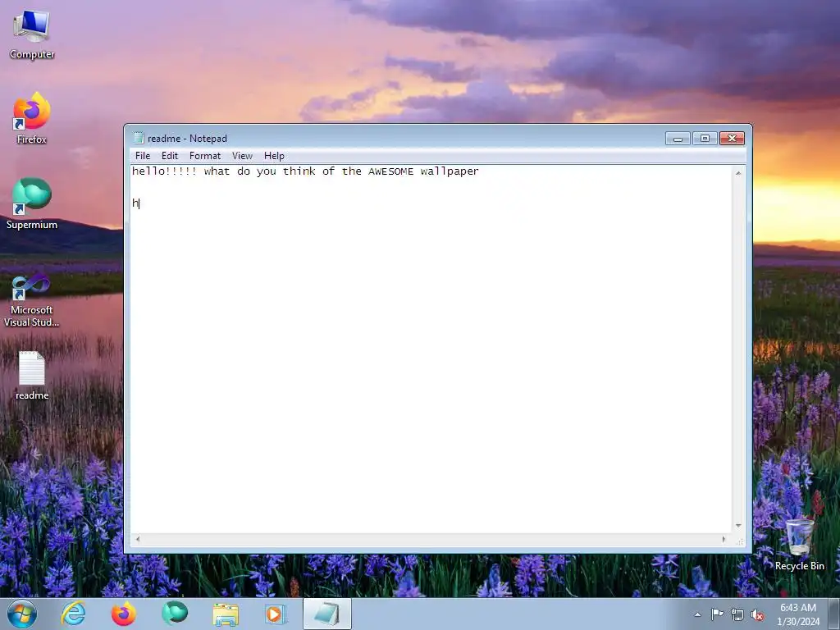This screenshot has height=630, width=840.
Task: Close the readme Notepad window
Action: [732, 138]
